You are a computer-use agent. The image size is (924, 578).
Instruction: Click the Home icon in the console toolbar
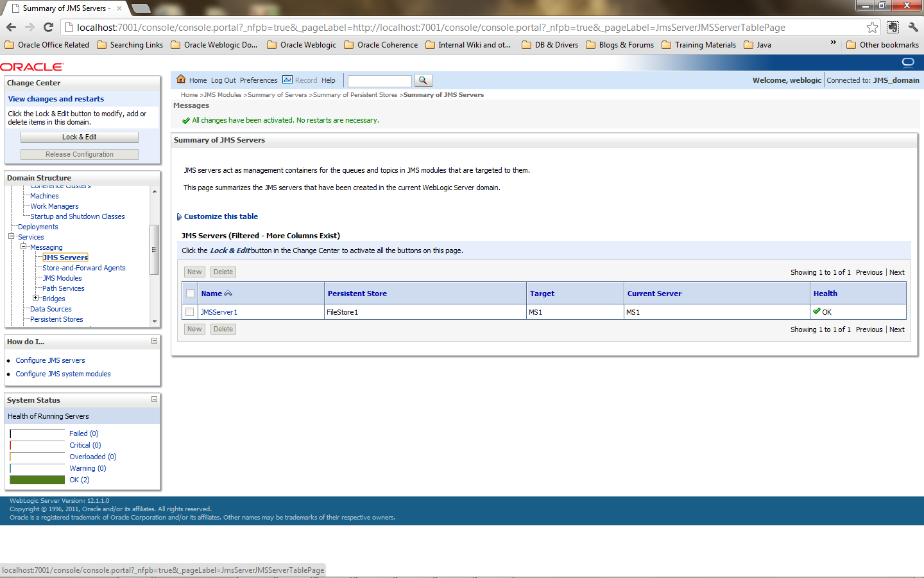(x=182, y=80)
